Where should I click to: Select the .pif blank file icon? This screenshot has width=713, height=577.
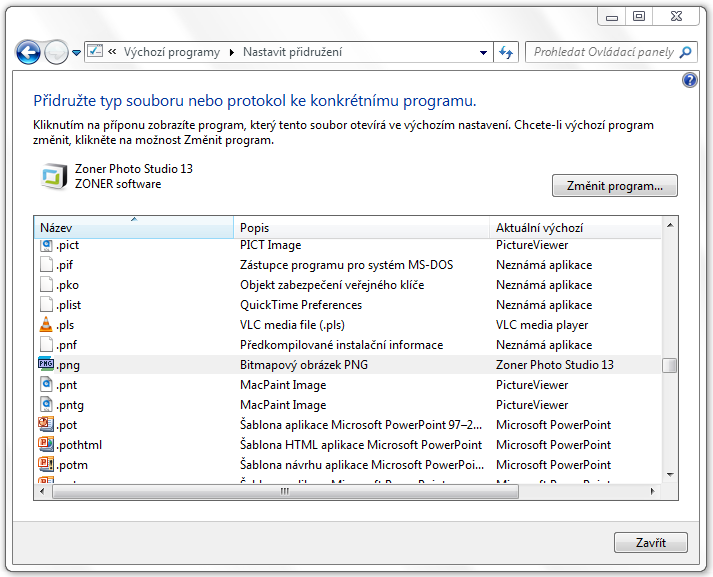click(46, 265)
